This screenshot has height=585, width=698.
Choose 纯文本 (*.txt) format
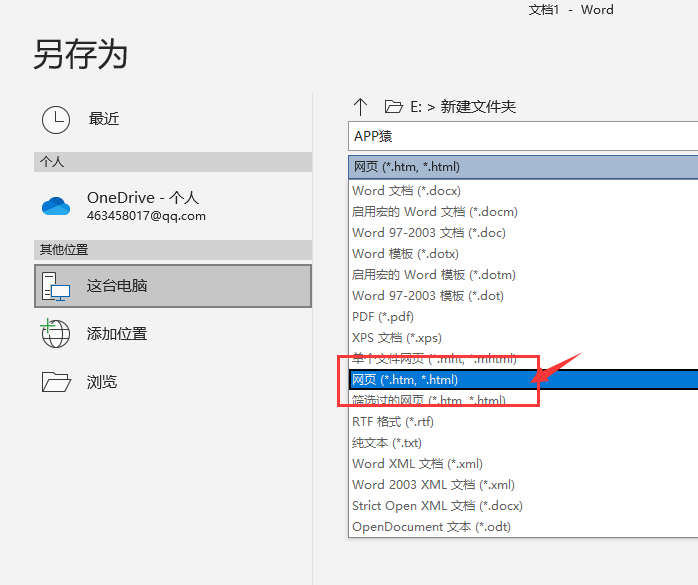coord(523,443)
